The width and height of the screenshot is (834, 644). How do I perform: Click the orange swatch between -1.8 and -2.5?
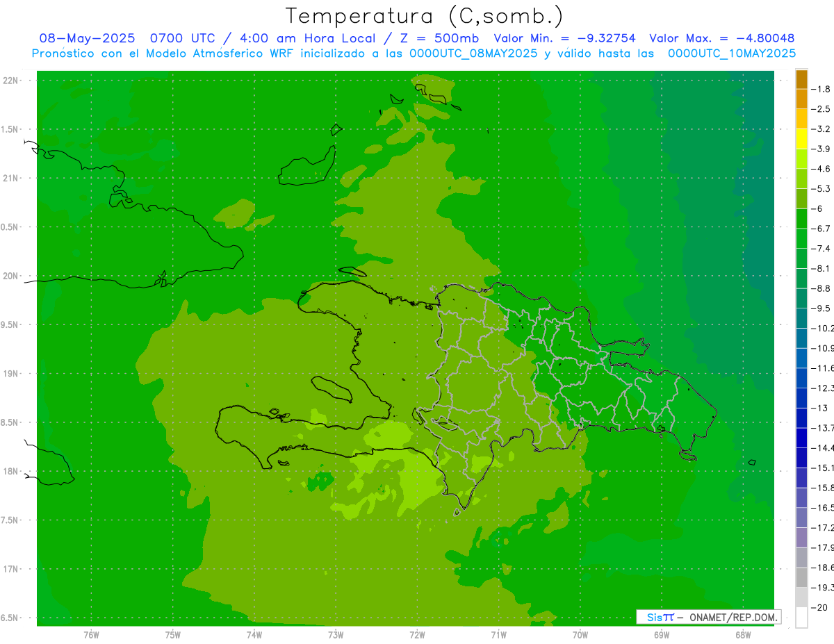801,99
